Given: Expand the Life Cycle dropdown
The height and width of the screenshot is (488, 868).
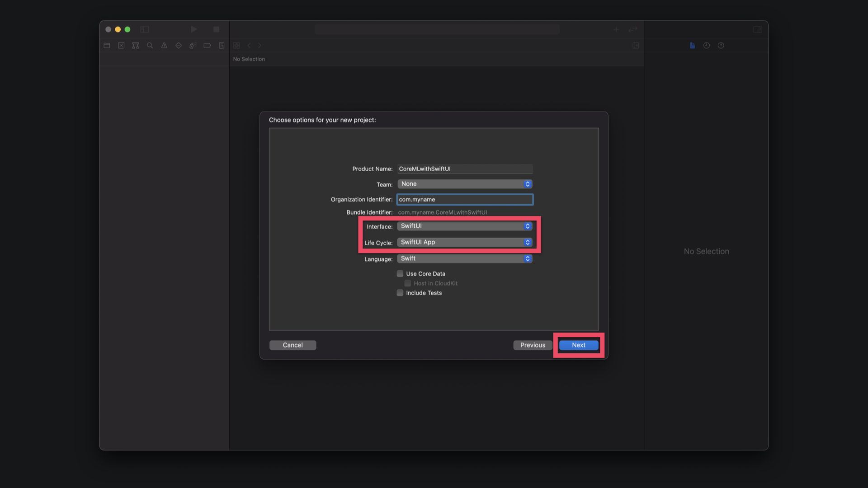Looking at the screenshot, I should (464, 242).
